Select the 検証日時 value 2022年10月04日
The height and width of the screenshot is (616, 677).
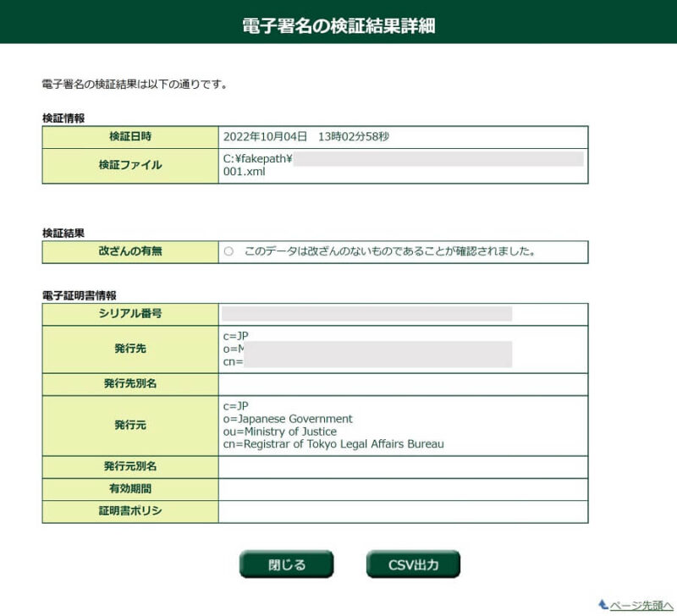pos(265,137)
